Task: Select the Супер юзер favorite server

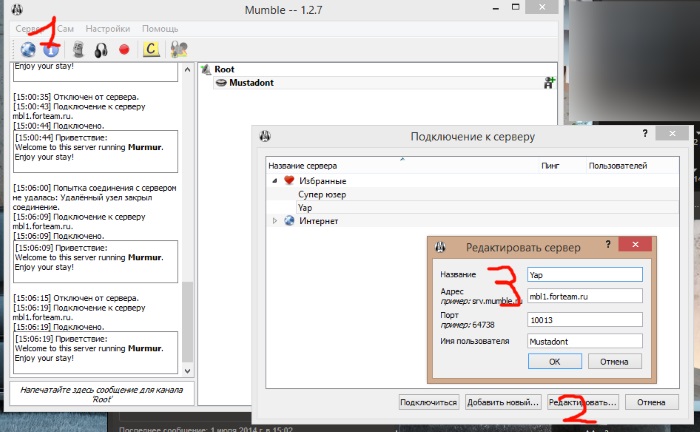Action: click(x=322, y=194)
